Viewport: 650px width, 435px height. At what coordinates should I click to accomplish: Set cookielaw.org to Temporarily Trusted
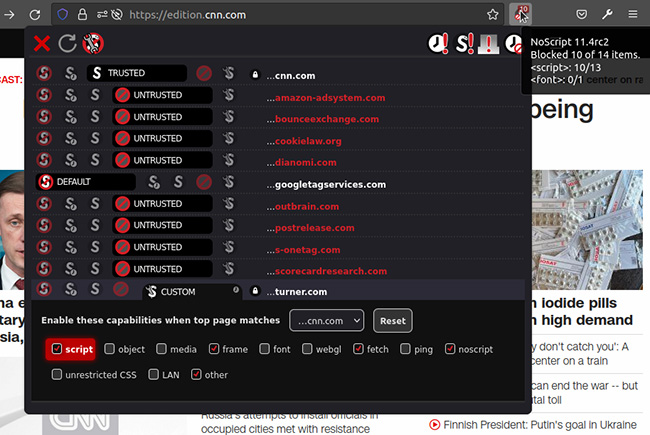point(71,138)
